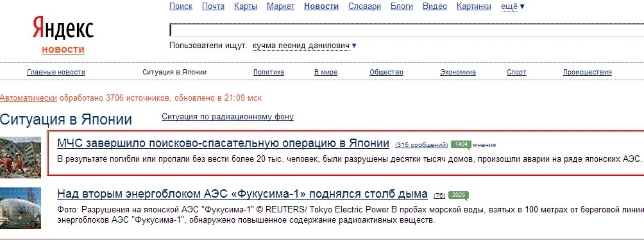
Task: Open the МЧС rescue operation headline
Action: [x=223, y=144]
